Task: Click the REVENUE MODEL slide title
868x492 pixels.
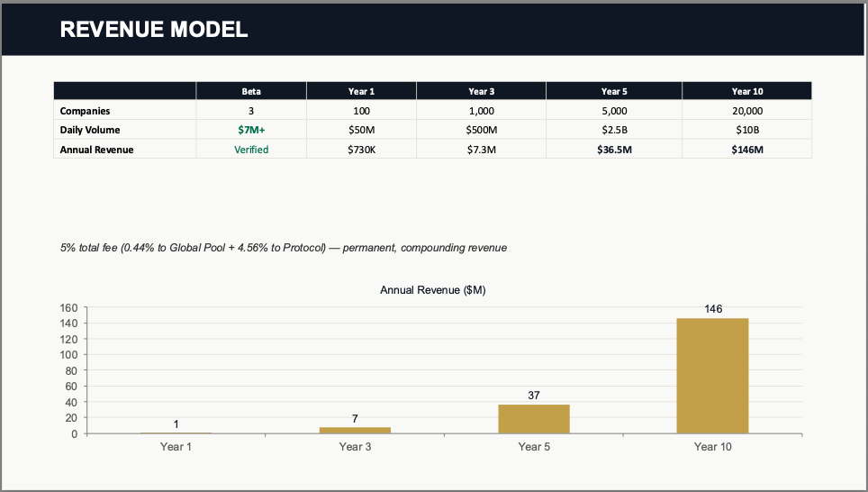Action: pyautogui.click(x=153, y=30)
